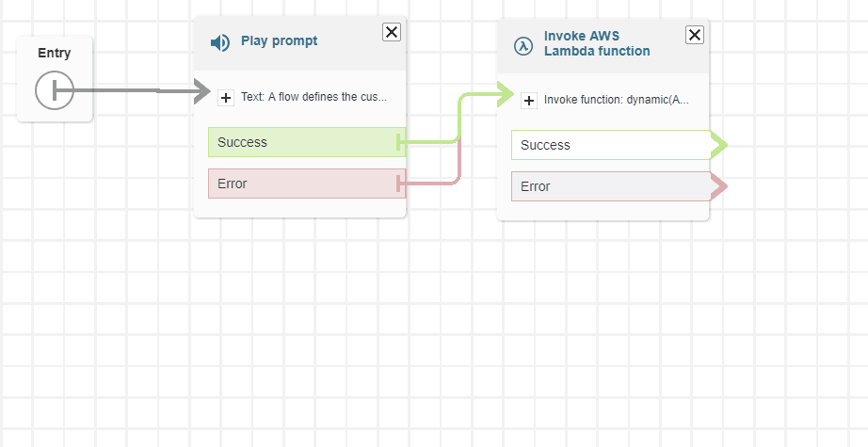Click the Lambda block's green Success output arrow
The height and width of the screenshot is (447, 868).
[x=718, y=145]
